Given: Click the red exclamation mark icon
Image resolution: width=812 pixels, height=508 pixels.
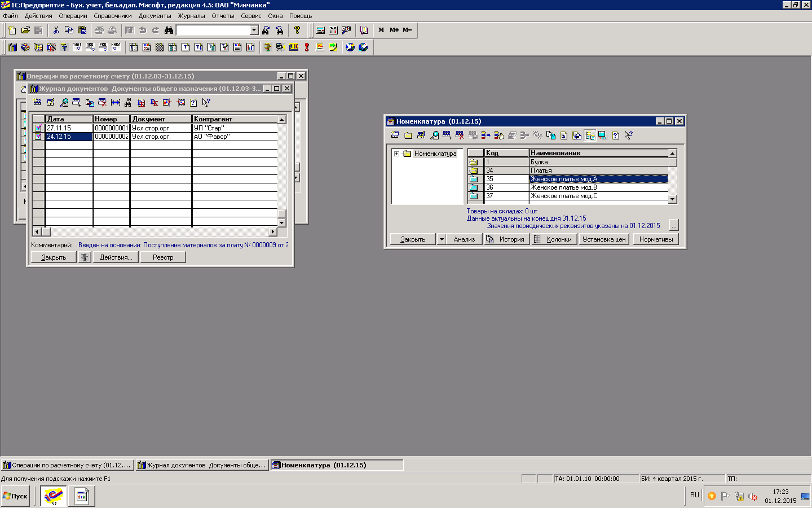Looking at the screenshot, I should [x=307, y=47].
